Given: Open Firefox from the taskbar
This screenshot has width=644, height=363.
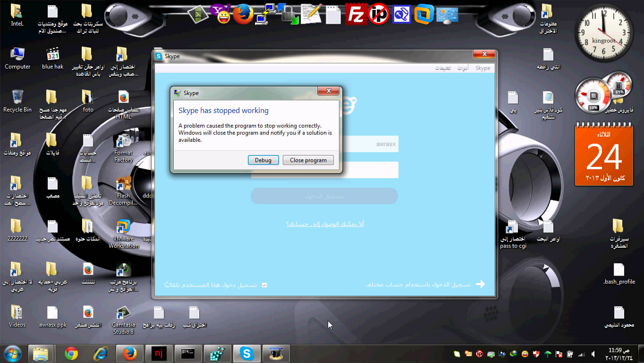Looking at the screenshot, I should [129, 354].
